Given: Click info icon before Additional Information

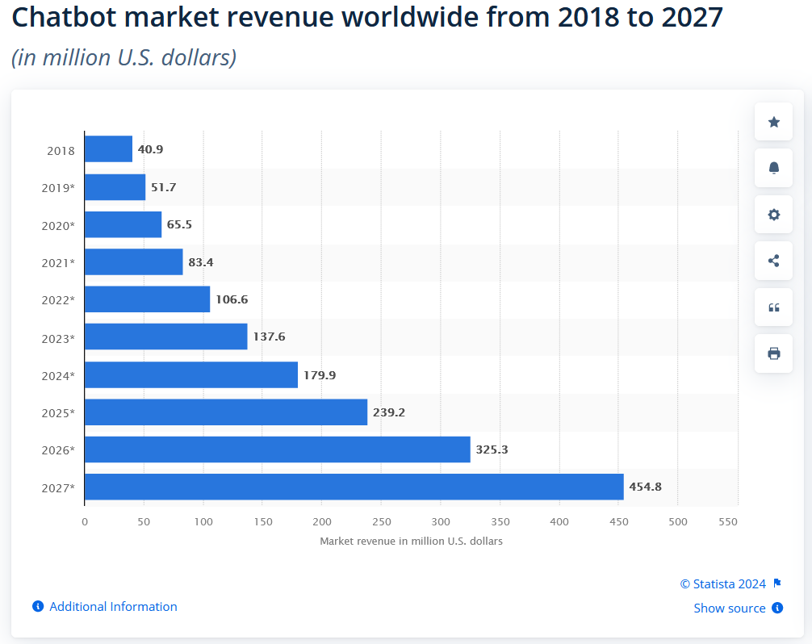Looking at the screenshot, I should click(x=38, y=606).
